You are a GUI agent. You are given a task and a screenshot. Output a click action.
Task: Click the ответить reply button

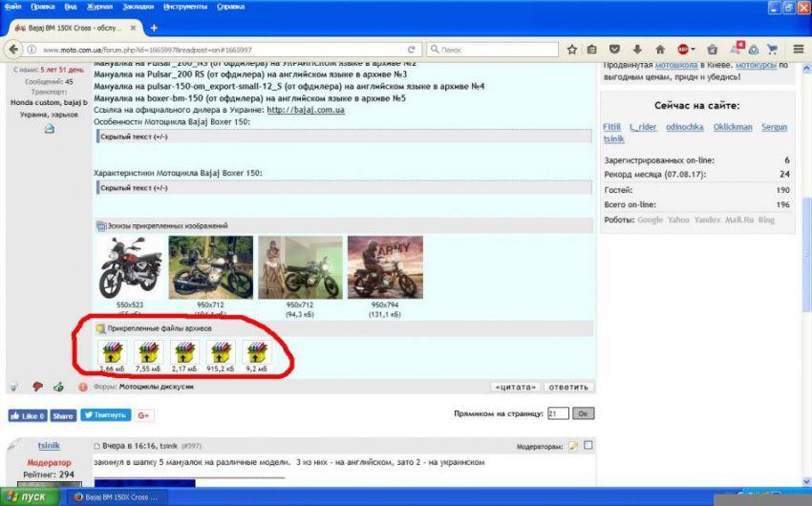click(568, 387)
